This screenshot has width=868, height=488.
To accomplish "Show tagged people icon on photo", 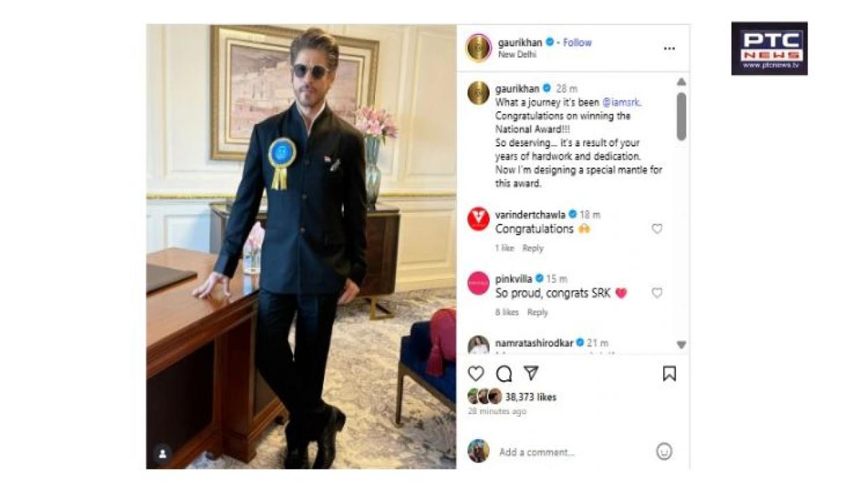I will coord(162,453).
